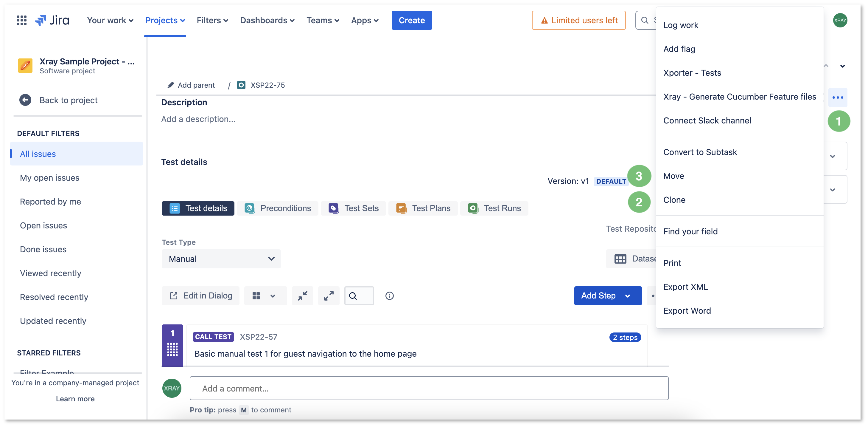Select Reported by me filter

77,202
